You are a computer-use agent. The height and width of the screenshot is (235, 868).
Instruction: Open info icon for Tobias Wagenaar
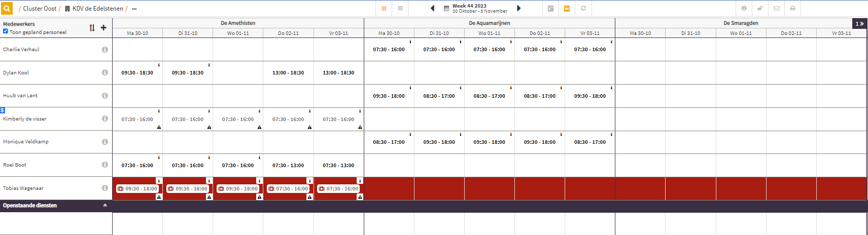(x=105, y=188)
